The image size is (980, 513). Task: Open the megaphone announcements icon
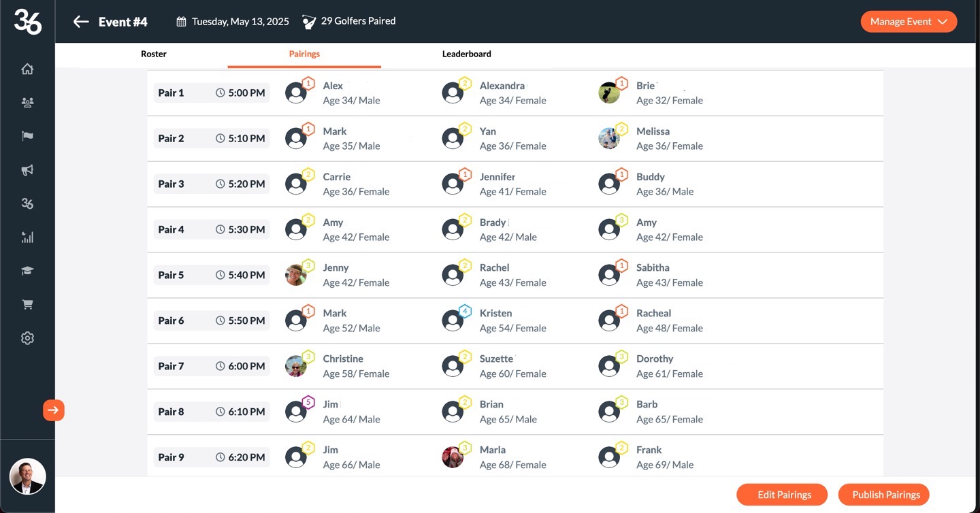coord(27,170)
